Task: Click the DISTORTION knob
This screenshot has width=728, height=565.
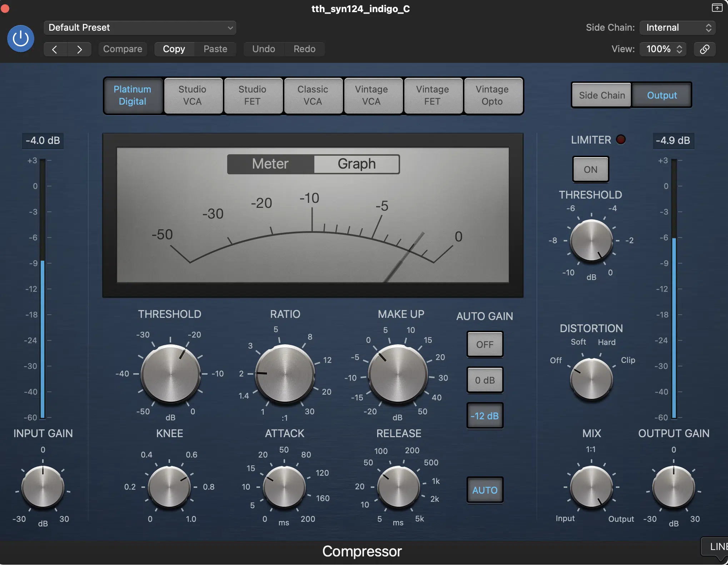Action: 592,379
